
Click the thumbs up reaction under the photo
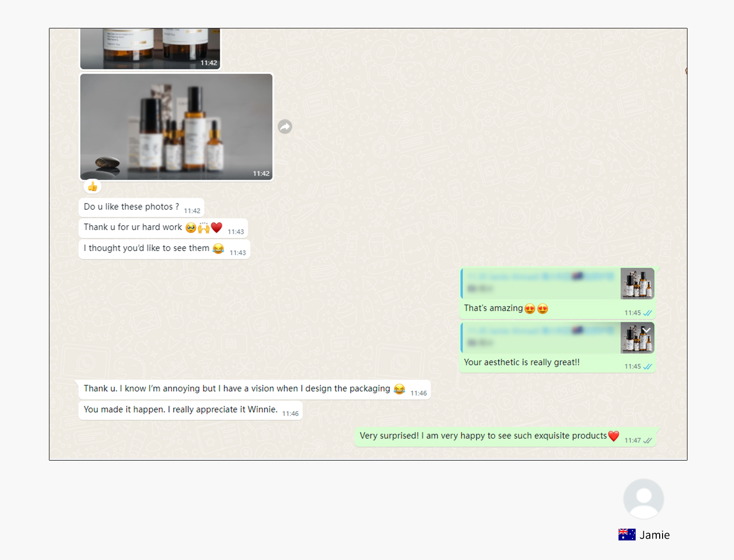[92, 187]
